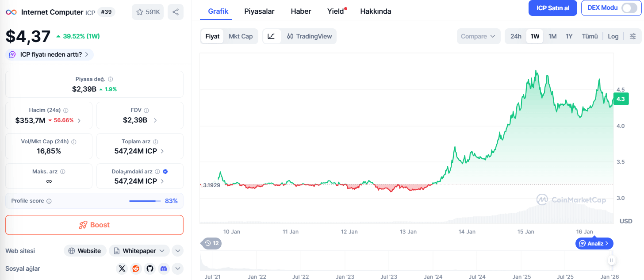
Task: Toggle the DEX Modu switch
Action: pyautogui.click(x=629, y=8)
